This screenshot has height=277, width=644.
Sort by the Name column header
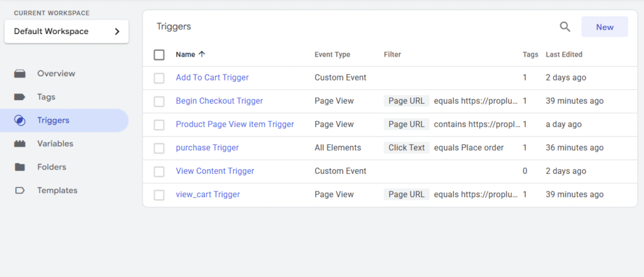coord(186,54)
